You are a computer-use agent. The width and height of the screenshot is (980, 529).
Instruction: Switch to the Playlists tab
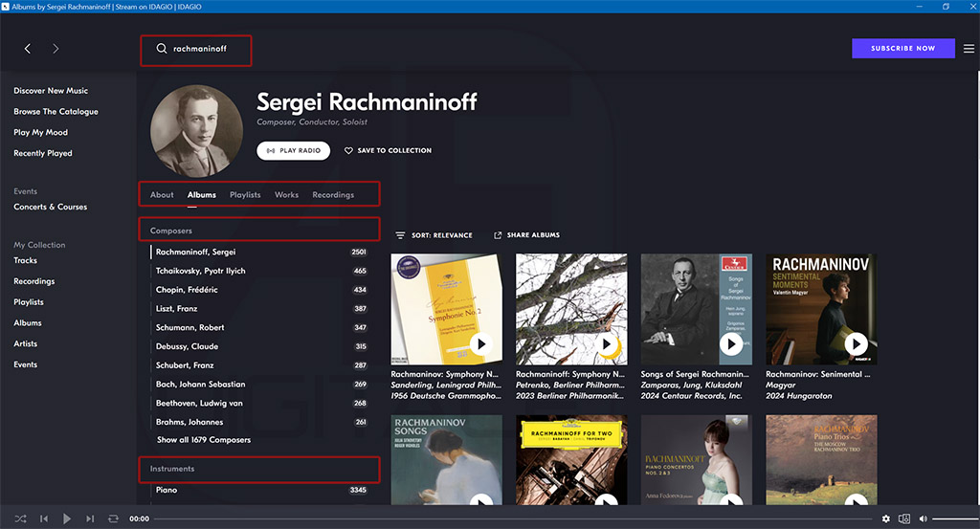click(245, 195)
